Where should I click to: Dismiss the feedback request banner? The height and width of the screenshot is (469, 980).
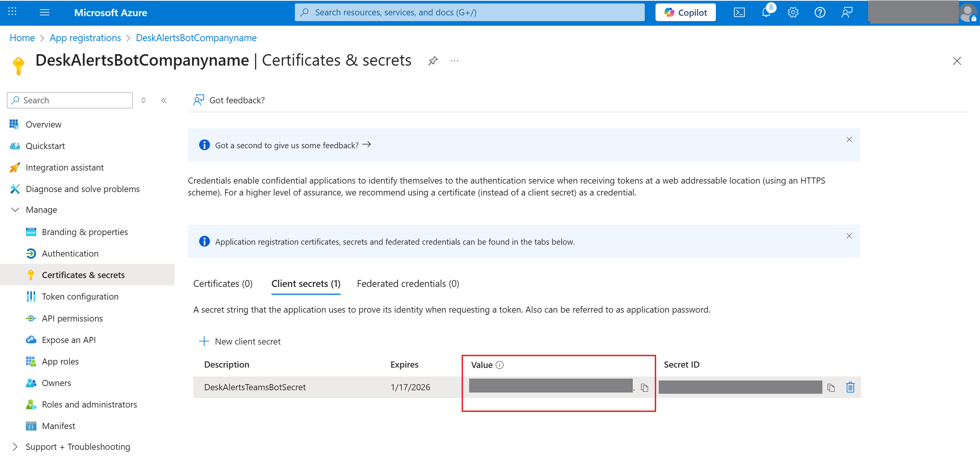pos(849,139)
